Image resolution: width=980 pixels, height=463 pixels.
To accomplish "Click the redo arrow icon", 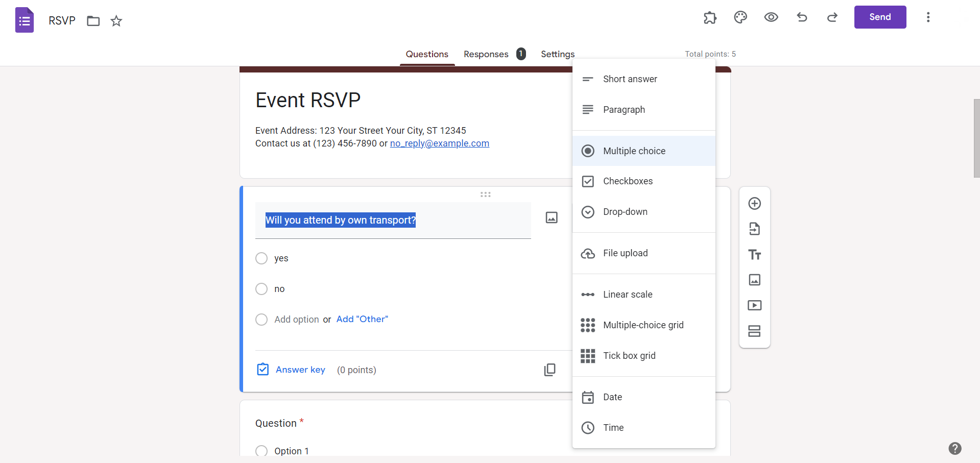I will coord(832,17).
